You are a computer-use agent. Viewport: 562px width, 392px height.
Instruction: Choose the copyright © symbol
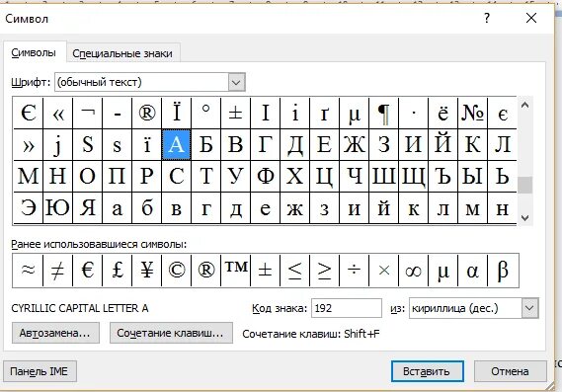[x=177, y=271]
